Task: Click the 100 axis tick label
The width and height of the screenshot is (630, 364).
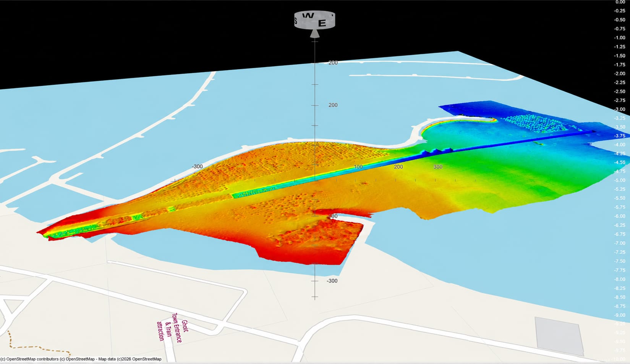Action: [358, 167]
